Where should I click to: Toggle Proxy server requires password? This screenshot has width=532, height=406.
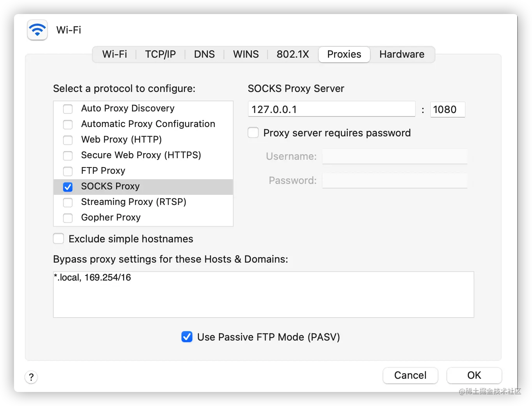pyautogui.click(x=253, y=133)
